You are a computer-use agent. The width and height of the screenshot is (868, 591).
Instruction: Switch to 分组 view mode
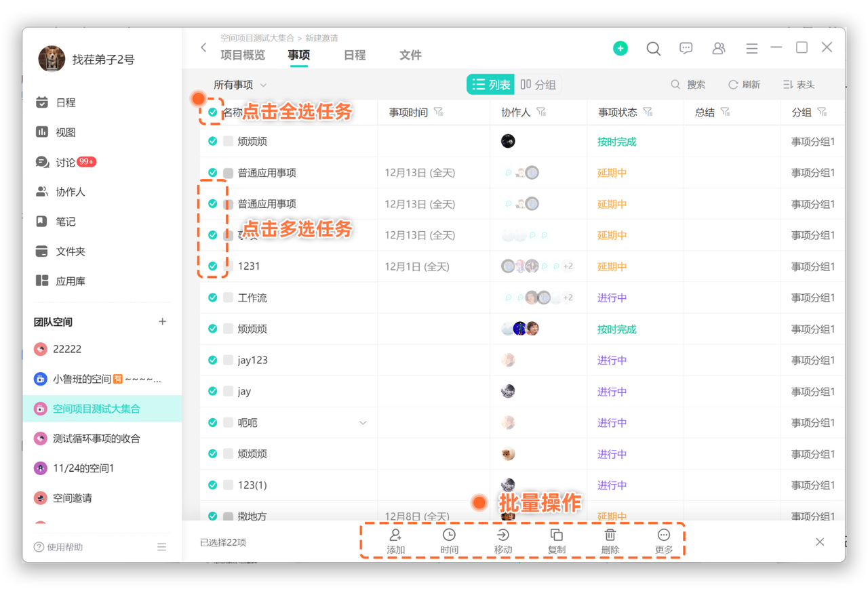(538, 85)
